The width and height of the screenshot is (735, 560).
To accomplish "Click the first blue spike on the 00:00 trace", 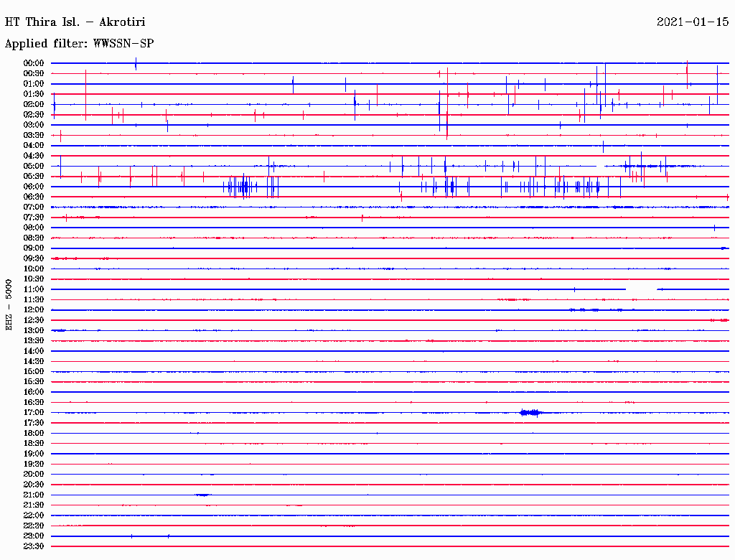I will (136, 64).
